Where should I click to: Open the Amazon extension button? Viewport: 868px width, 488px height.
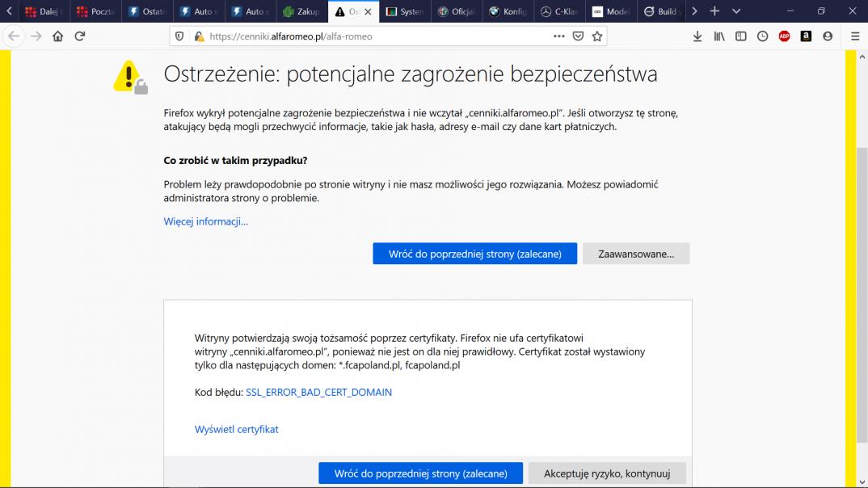point(806,36)
